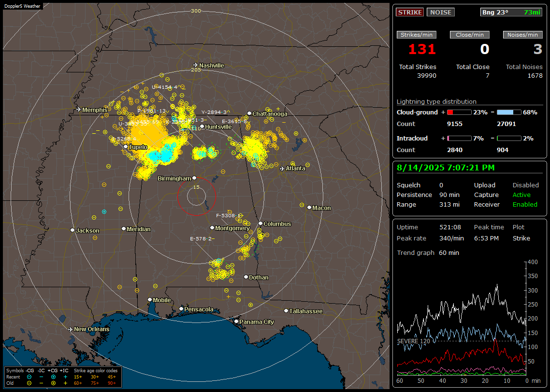Click the cloud-ground count 9155

pyautogui.click(x=455, y=124)
